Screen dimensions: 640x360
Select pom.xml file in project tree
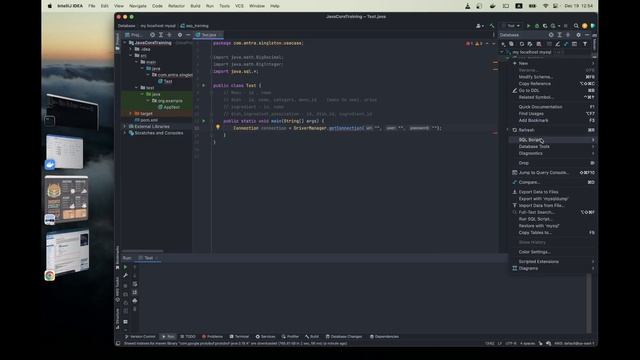click(x=146, y=120)
